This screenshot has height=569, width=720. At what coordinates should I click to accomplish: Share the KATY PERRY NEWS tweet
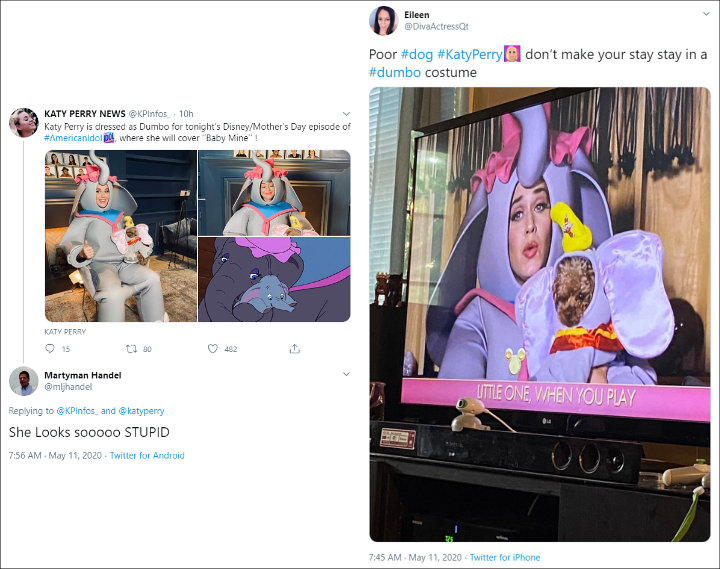coord(295,349)
